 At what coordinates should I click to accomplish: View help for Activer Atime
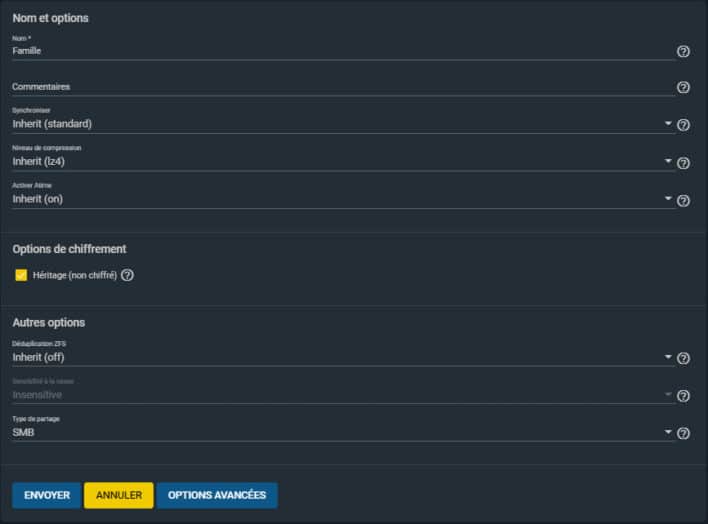pyautogui.click(x=683, y=200)
